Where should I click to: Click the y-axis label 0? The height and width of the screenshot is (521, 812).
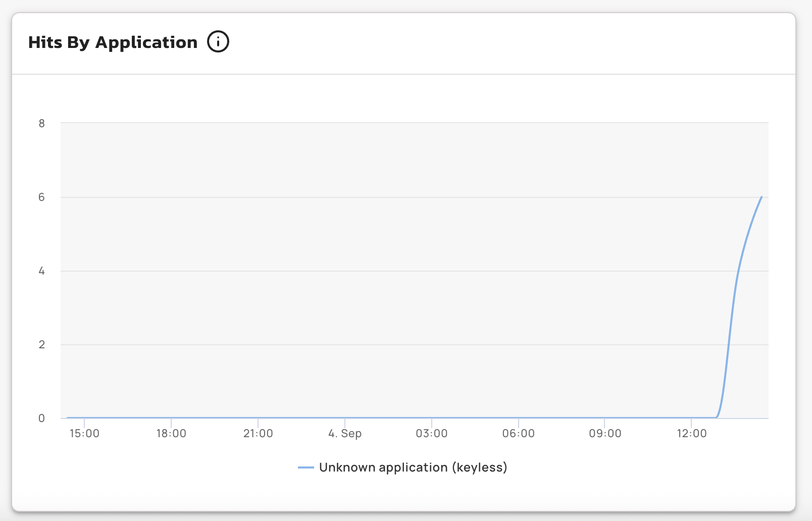[x=41, y=419]
